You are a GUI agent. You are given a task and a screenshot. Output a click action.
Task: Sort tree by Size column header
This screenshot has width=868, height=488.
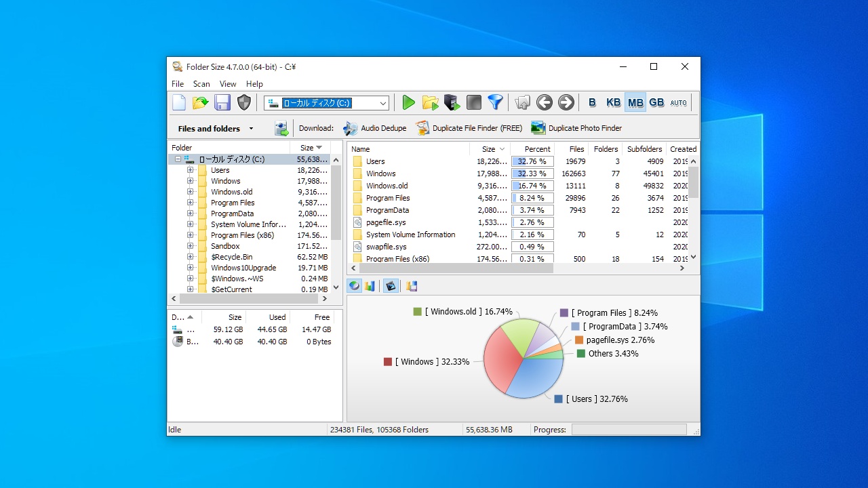[311, 148]
